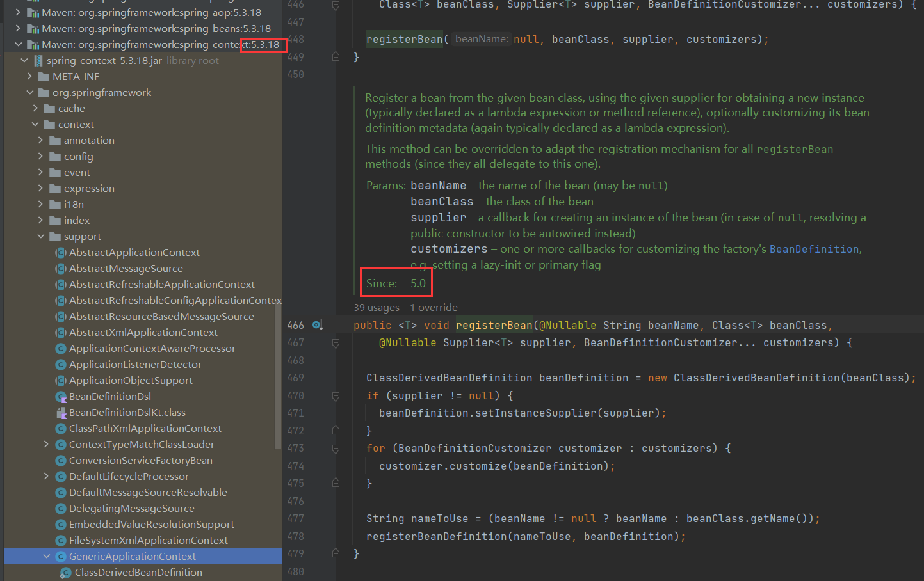
Task: Click the BeanDefinitionDslKt.class file icon
Action: [x=61, y=413]
